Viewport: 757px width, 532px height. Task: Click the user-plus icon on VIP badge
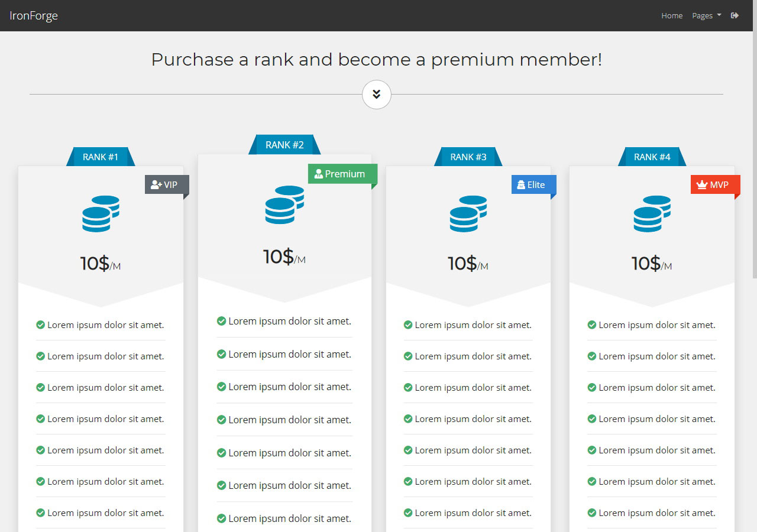coord(156,185)
